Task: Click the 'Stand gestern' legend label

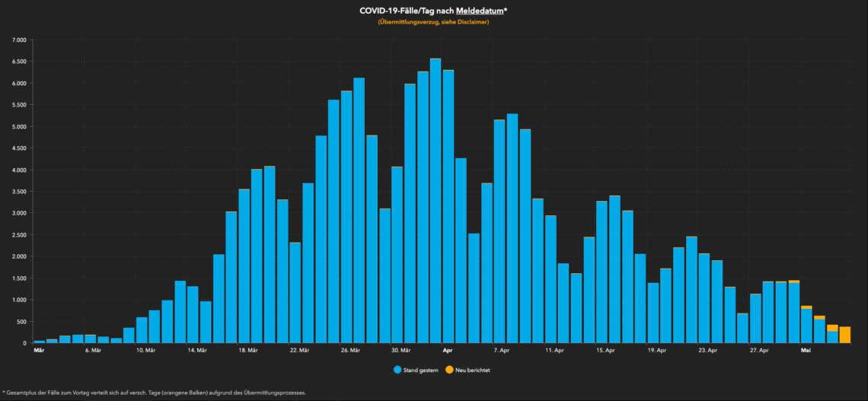Action: tap(421, 370)
